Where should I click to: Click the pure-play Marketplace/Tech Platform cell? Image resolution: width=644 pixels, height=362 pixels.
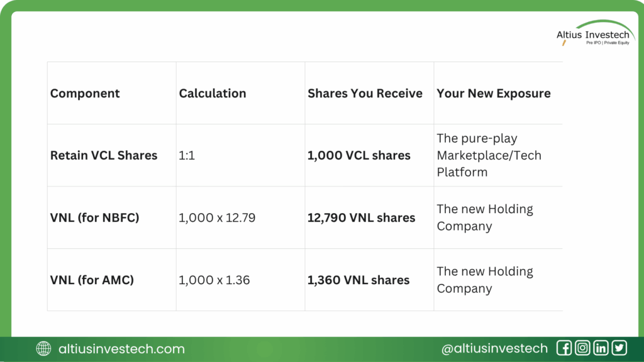(x=489, y=155)
